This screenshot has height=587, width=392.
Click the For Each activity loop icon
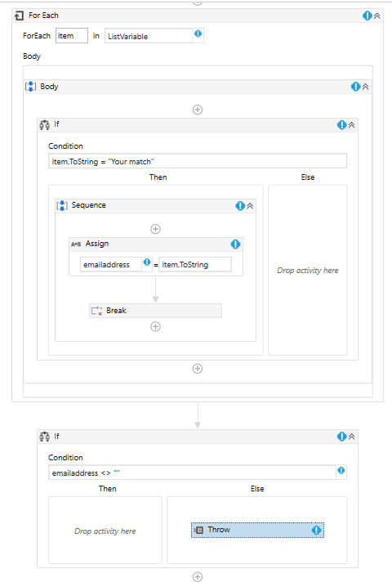click(x=19, y=16)
